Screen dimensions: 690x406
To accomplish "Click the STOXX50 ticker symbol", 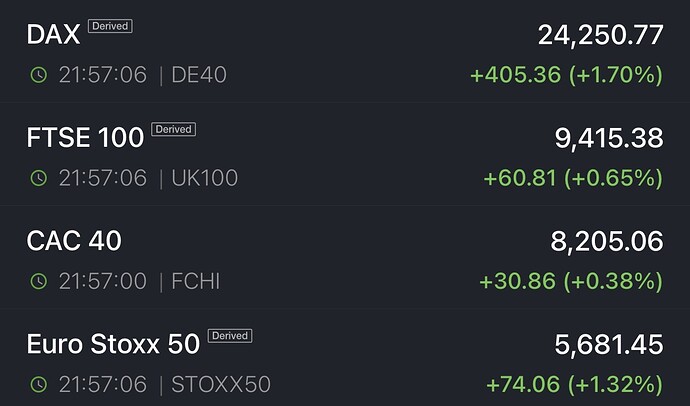I will tap(220, 385).
